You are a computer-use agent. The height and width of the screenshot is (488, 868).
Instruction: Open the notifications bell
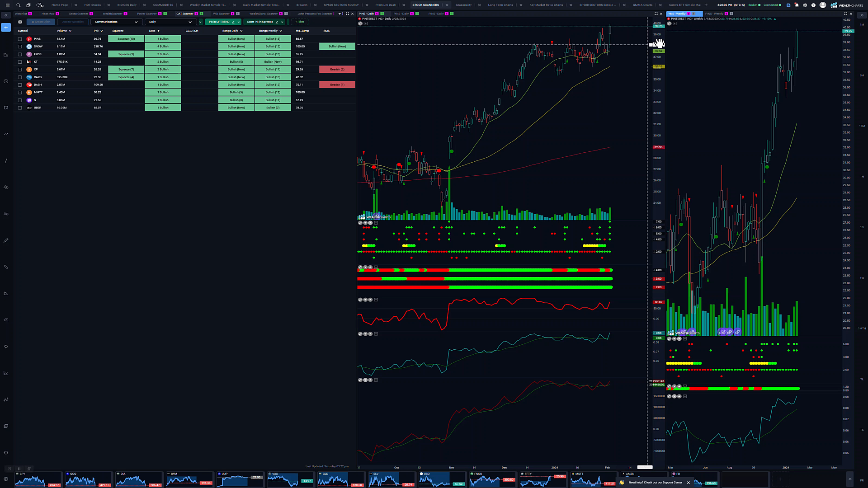tap(797, 5)
